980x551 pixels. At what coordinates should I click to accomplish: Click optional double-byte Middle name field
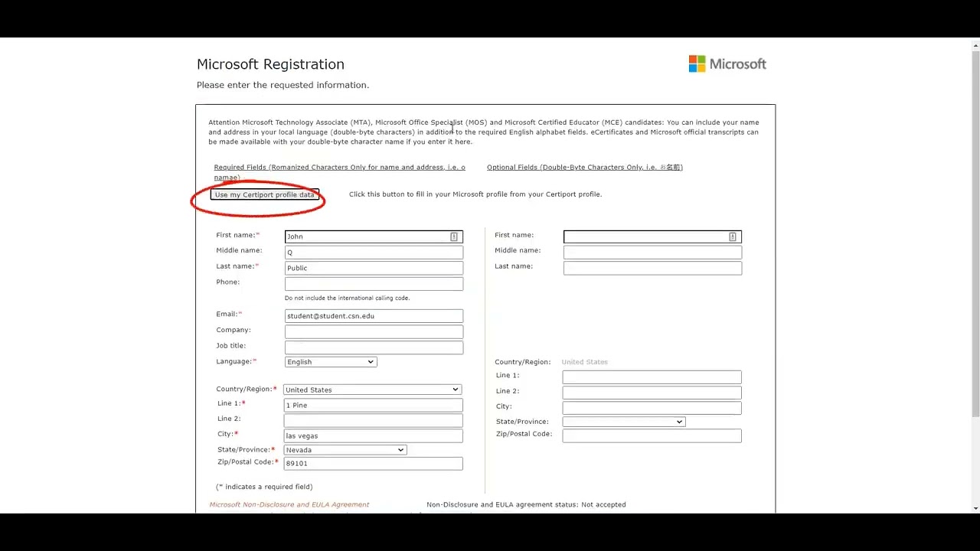pyautogui.click(x=652, y=253)
